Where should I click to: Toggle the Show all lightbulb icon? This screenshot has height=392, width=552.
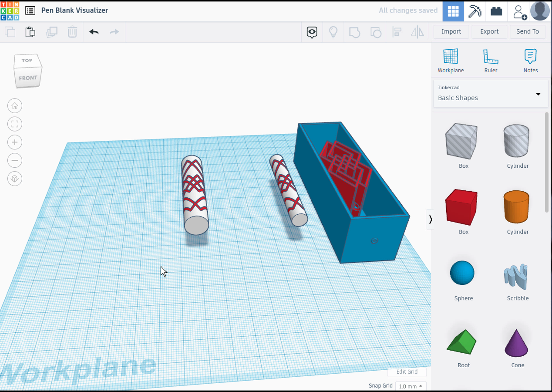pos(333,32)
